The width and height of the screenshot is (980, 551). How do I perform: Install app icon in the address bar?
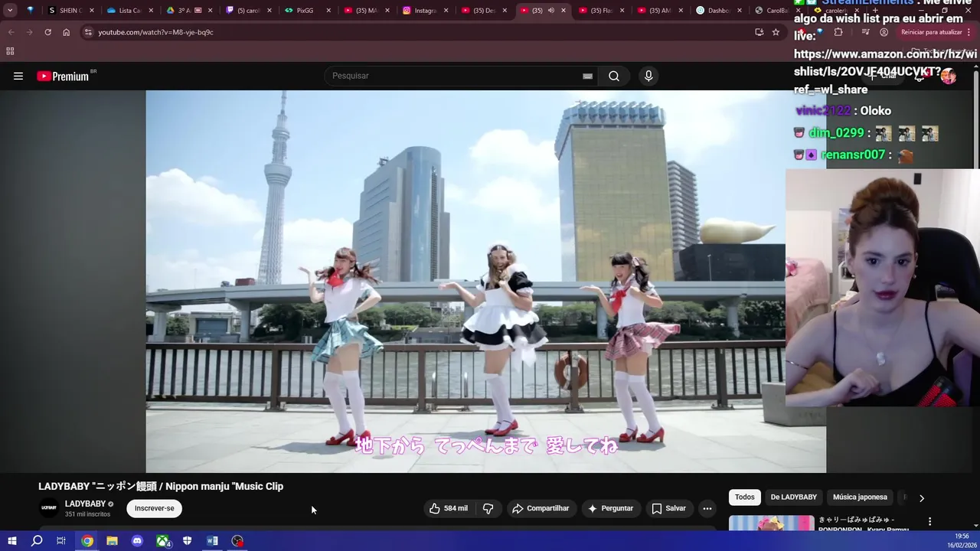[759, 32]
